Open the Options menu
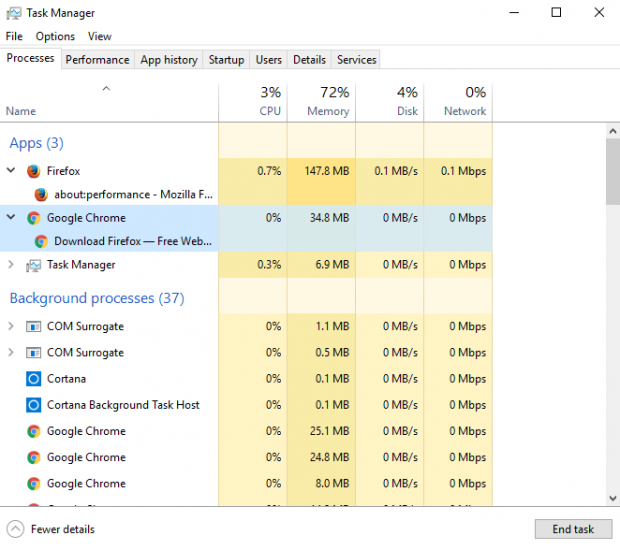This screenshot has width=620, height=550. pyautogui.click(x=55, y=36)
